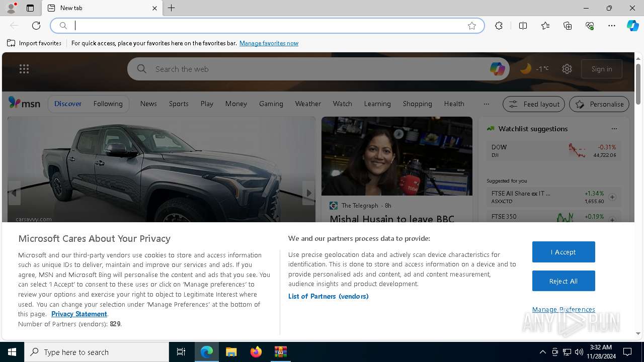
Task: Open a new tab with plus icon
Action: pyautogui.click(x=172, y=8)
